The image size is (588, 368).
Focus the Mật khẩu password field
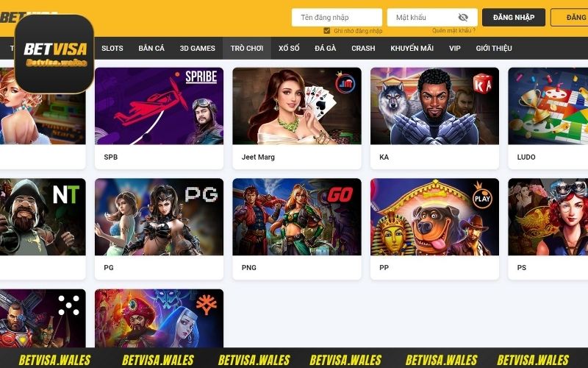432,17
